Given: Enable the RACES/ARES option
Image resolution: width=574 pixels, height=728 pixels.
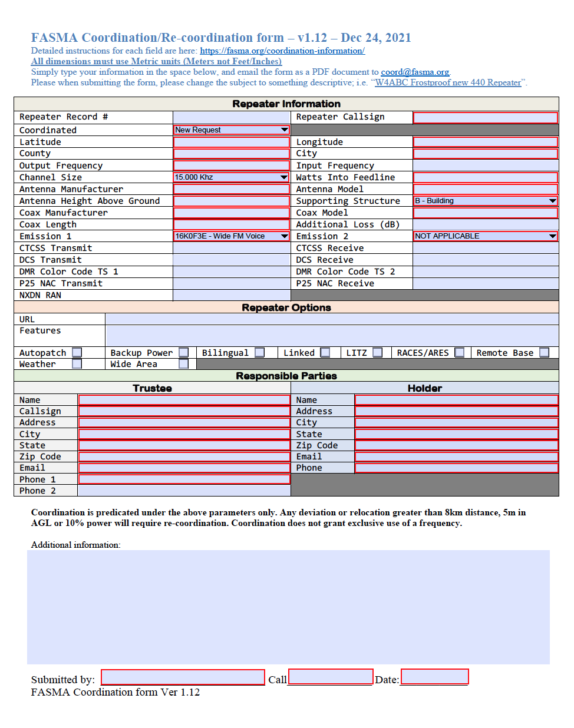Looking at the screenshot, I should [x=460, y=352].
